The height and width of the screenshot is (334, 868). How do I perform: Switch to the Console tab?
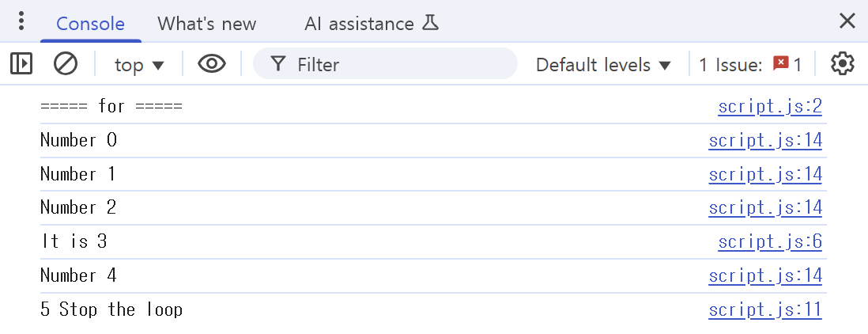pos(90,24)
